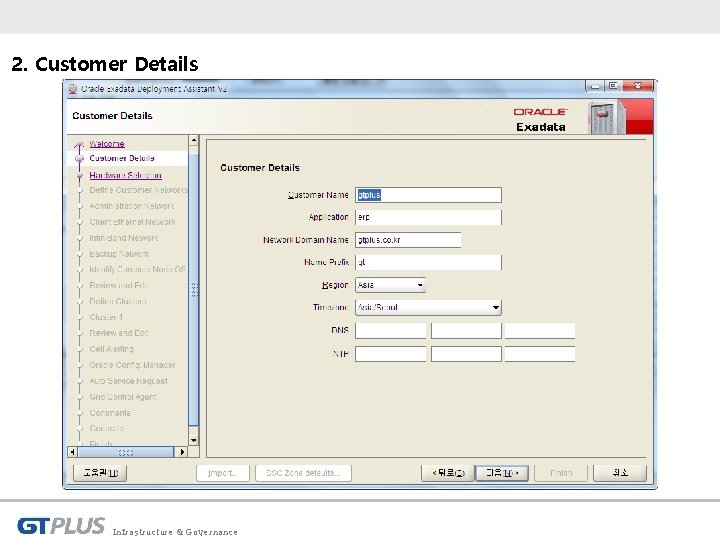
Task: Click the sidebar horizontal scrollbar thumb
Action: click(126, 452)
